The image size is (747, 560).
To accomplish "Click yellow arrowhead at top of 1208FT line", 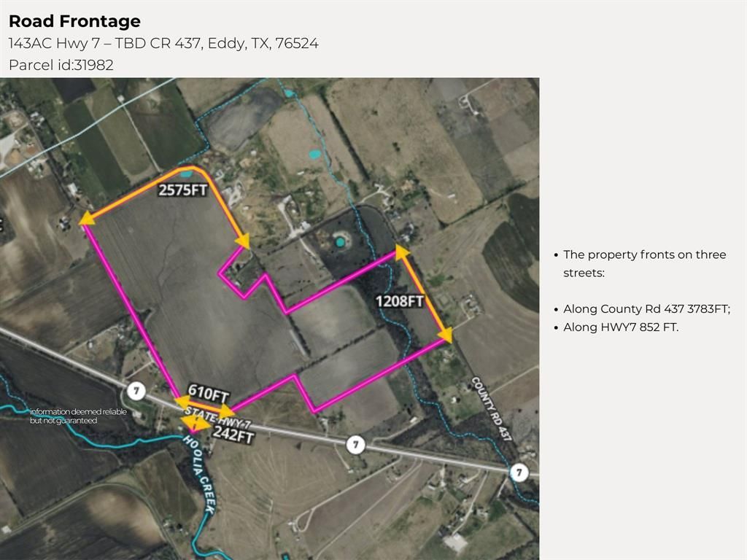I will [402, 252].
